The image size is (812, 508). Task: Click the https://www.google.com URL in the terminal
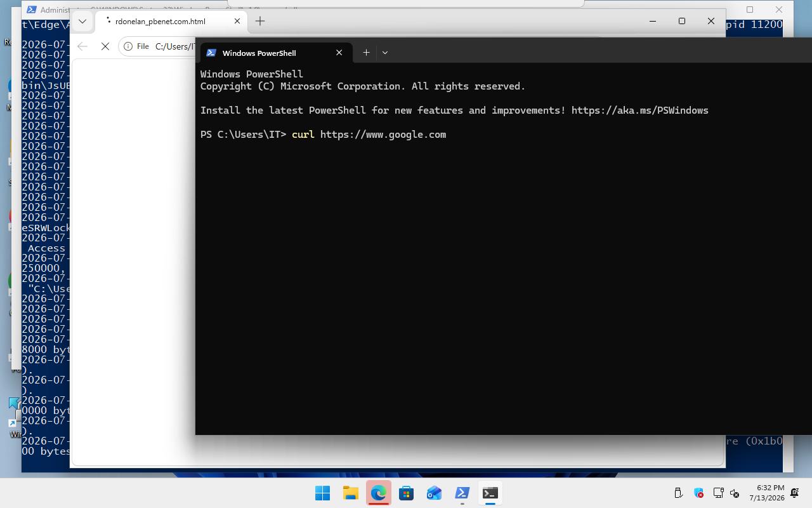[x=383, y=135]
